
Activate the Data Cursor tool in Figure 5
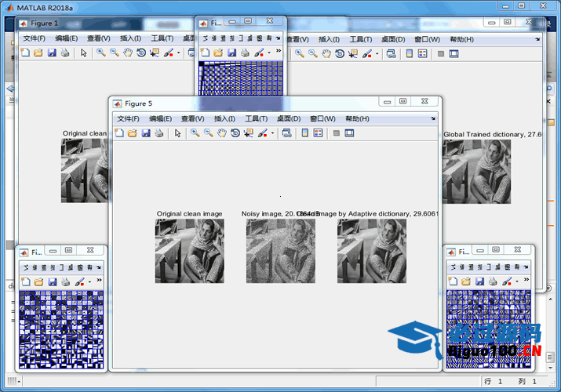click(x=249, y=133)
